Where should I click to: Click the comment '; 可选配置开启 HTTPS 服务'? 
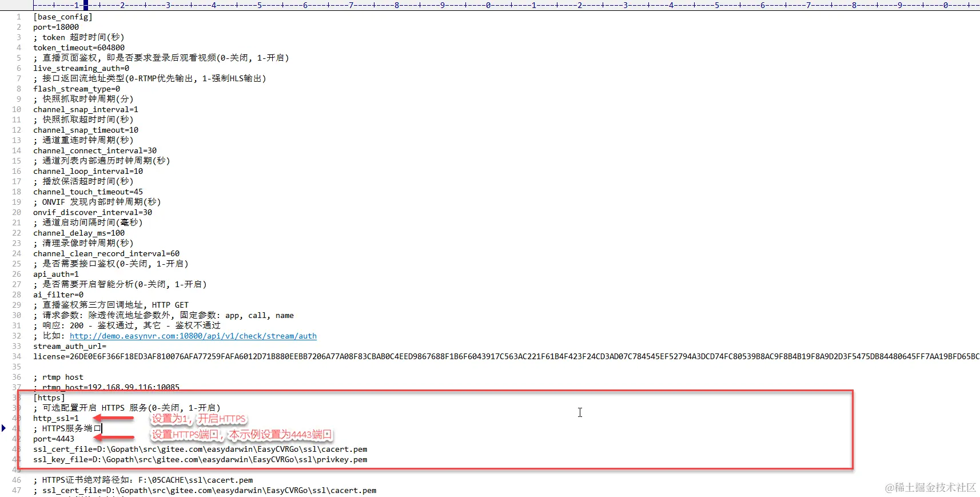[127, 408]
